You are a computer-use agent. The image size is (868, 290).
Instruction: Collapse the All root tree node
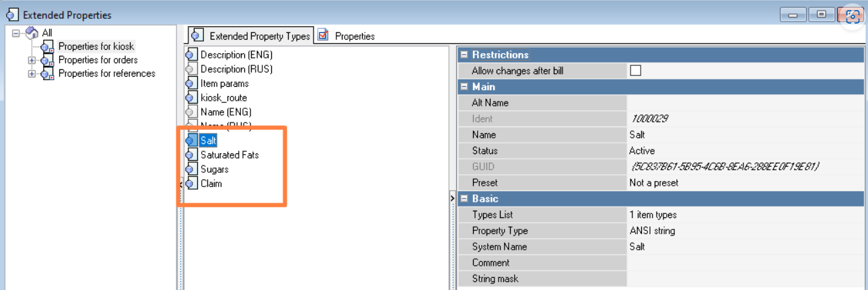click(x=16, y=32)
